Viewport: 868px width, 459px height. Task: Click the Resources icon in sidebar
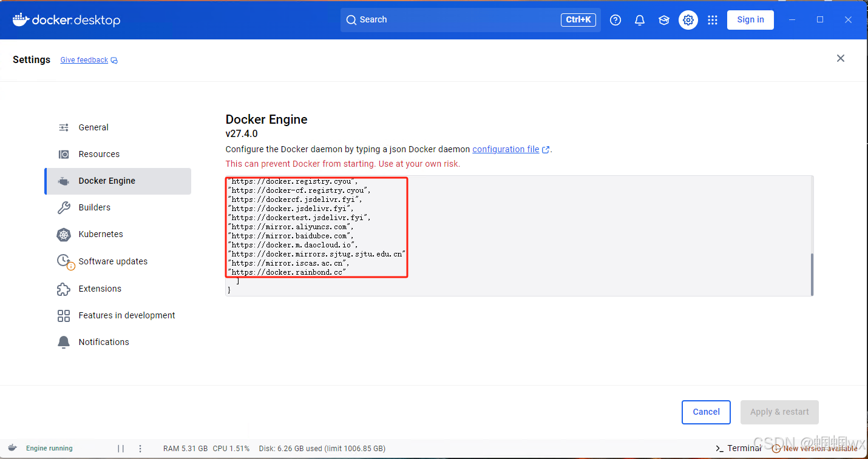64,154
